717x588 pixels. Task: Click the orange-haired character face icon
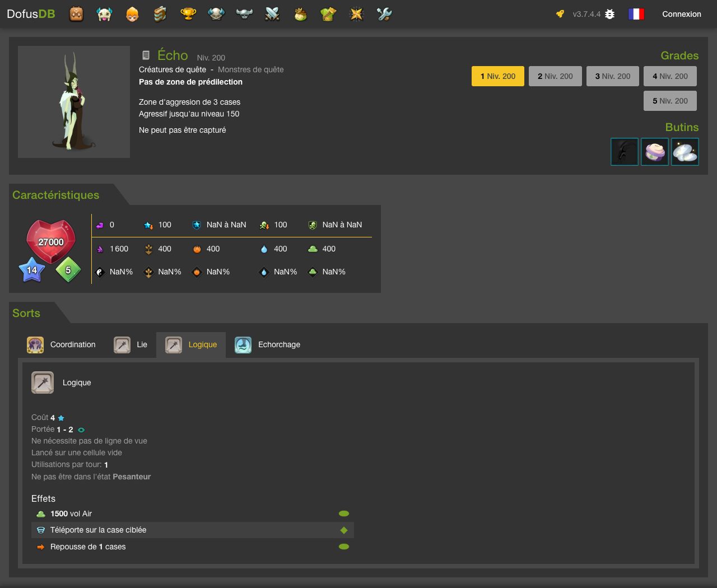[x=132, y=14]
